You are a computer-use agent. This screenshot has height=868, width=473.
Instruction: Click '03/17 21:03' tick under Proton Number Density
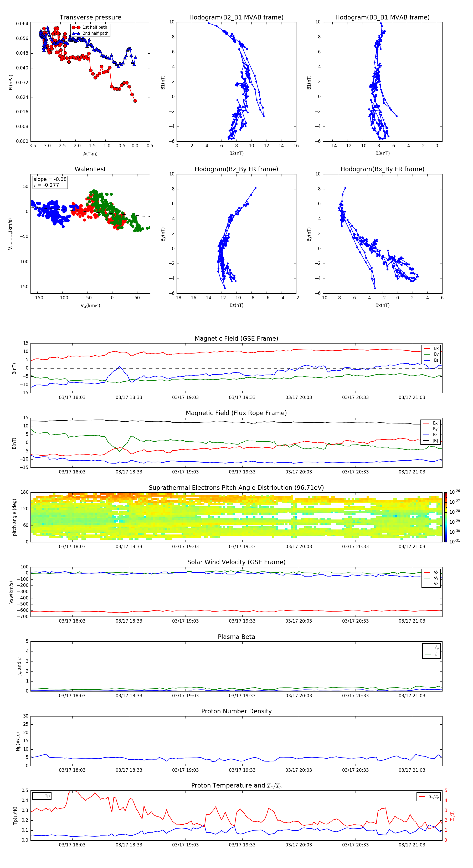click(412, 770)
